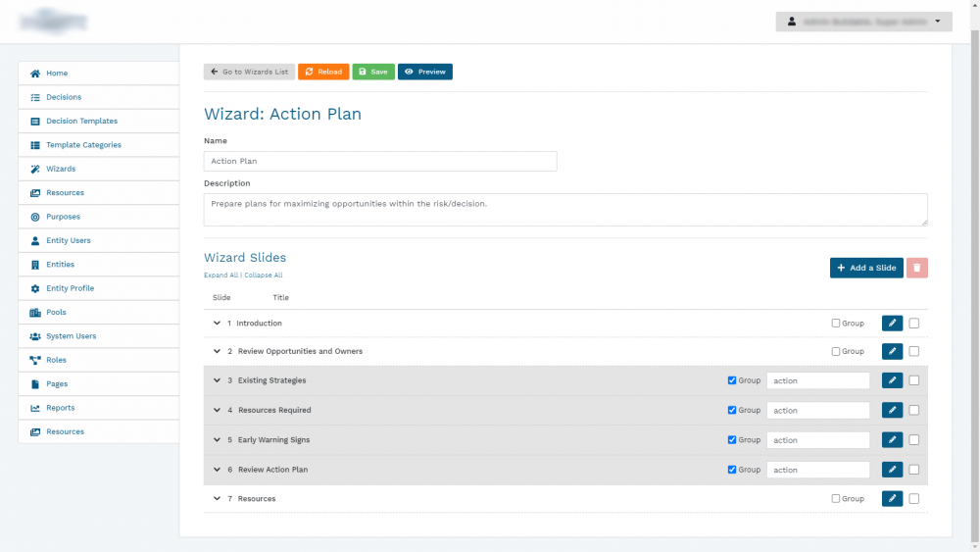Click the red trash delete icon
This screenshot has width=980, height=552.
916,268
